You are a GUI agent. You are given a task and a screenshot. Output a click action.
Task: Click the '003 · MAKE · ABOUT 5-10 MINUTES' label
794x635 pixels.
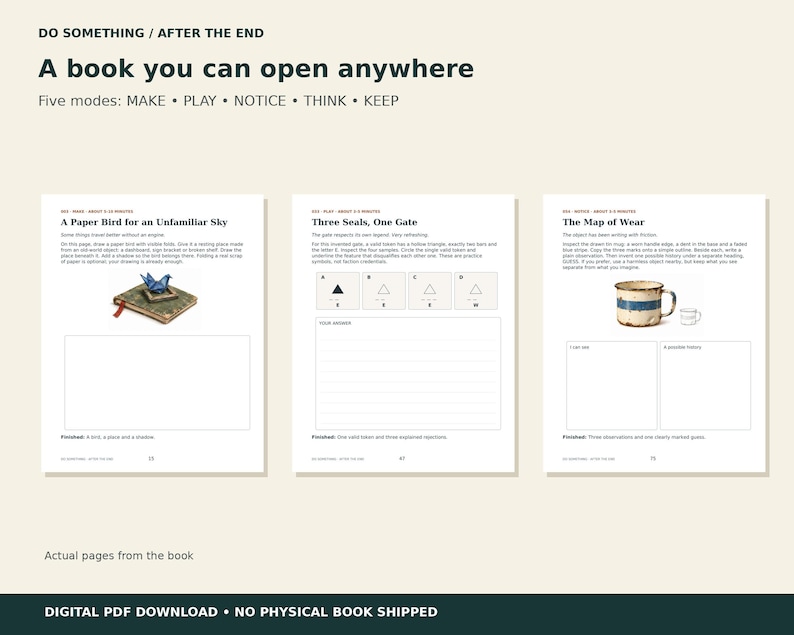point(97,212)
